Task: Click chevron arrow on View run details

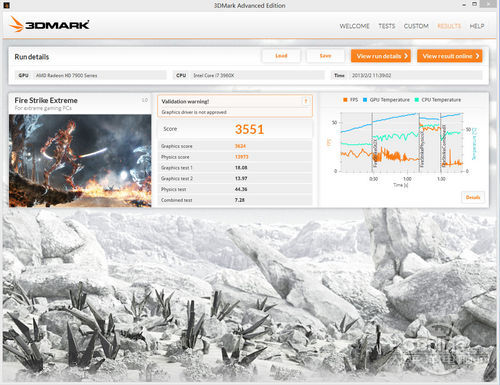Action: [x=406, y=56]
